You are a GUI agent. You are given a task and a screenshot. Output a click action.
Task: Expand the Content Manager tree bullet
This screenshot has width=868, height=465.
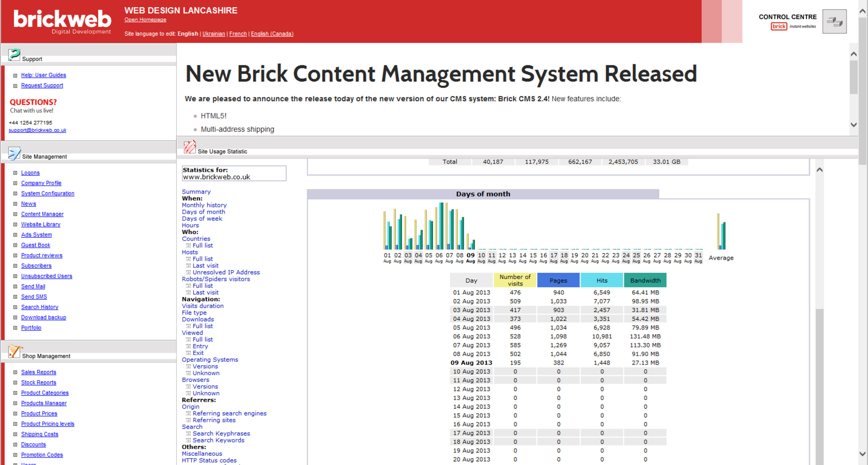15,214
